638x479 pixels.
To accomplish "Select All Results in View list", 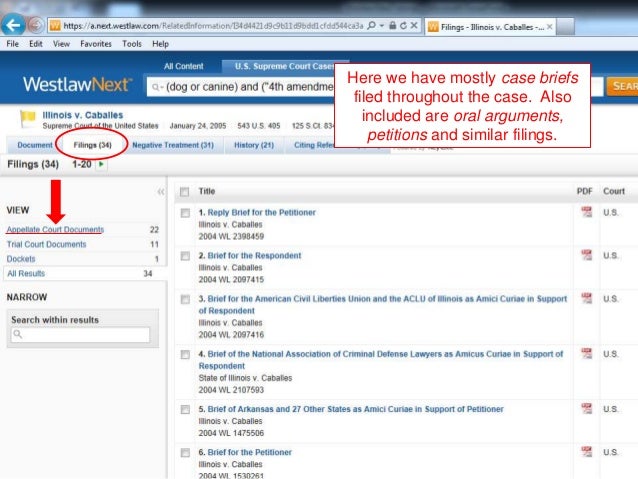I will [26, 274].
